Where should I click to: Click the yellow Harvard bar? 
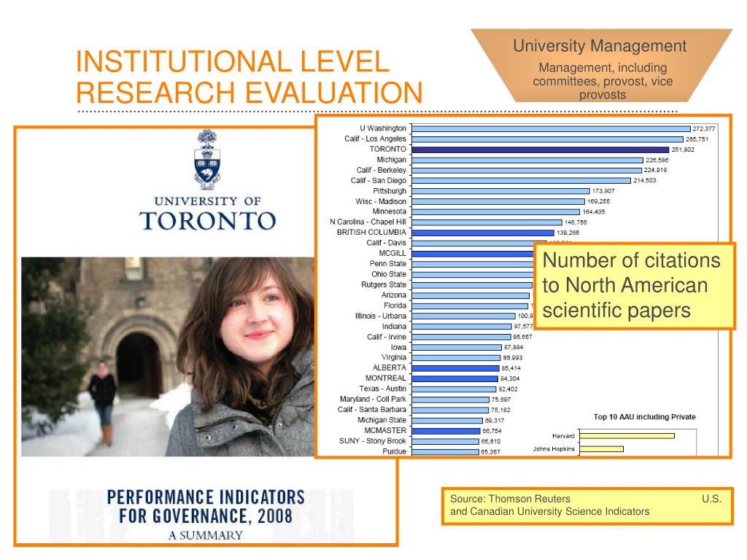click(627, 436)
